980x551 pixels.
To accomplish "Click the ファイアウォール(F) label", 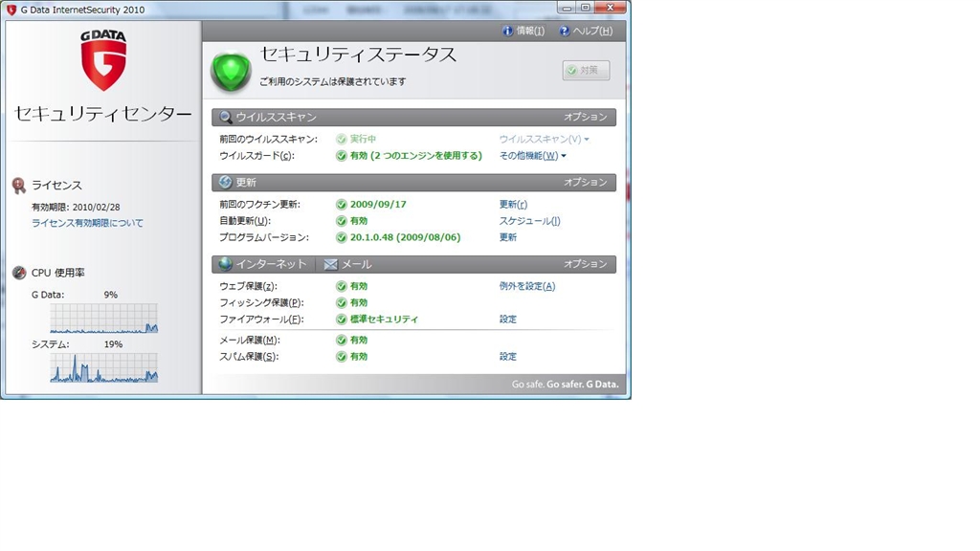I will coord(261,320).
